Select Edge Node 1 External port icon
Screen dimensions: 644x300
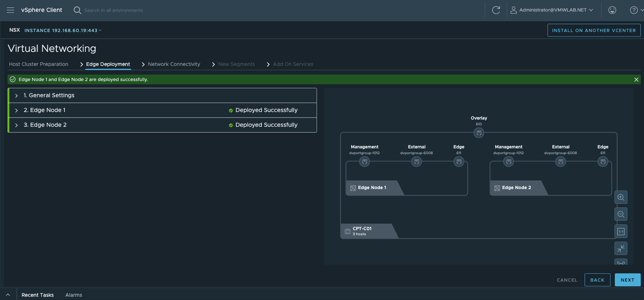(416, 162)
